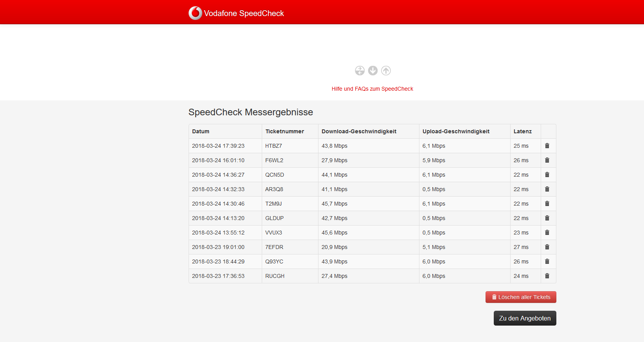Click ticket number Q93YC
Screen dimensions: 644x342
(x=274, y=261)
